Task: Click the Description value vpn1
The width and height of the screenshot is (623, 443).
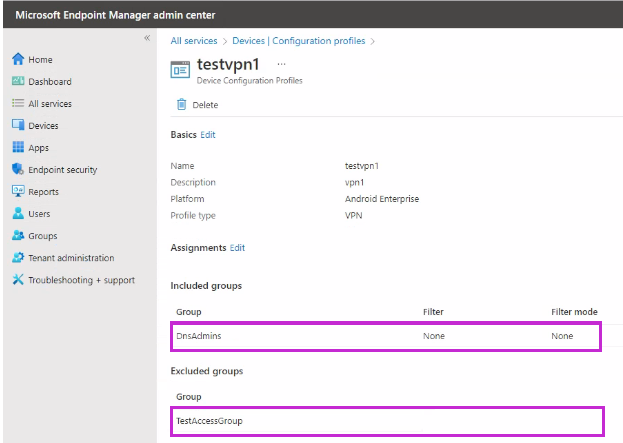Action: [x=354, y=182]
